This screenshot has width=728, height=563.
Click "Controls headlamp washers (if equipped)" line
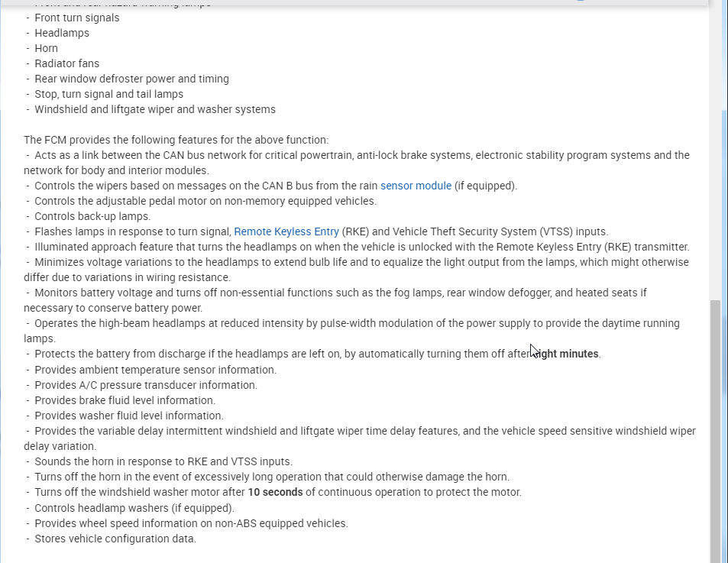pyautogui.click(x=134, y=507)
